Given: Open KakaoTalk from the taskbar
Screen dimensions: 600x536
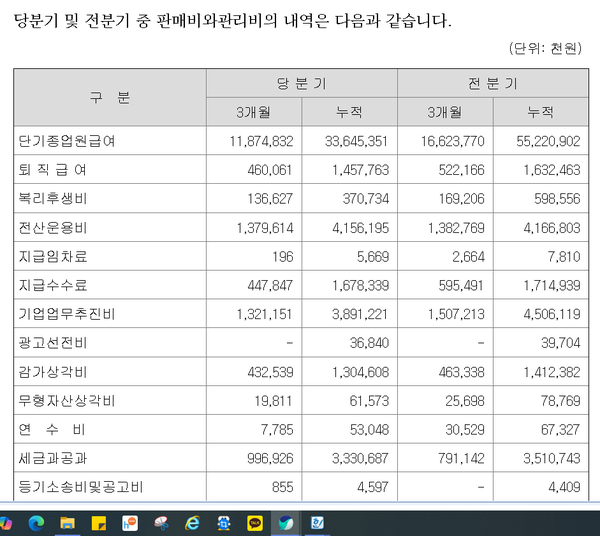Looking at the screenshot, I should [x=255, y=523].
